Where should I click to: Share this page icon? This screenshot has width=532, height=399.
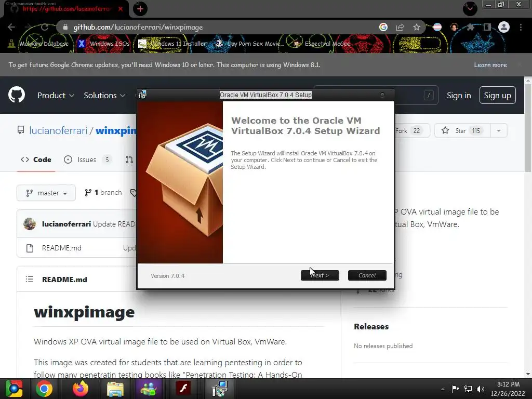[x=400, y=27]
